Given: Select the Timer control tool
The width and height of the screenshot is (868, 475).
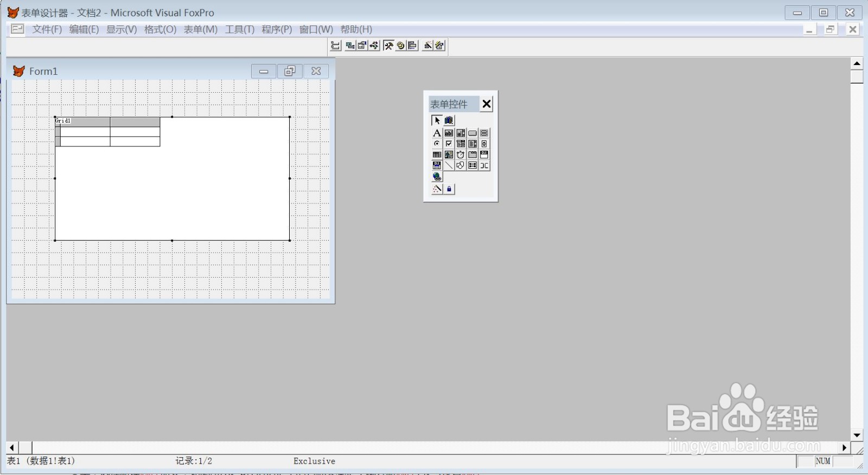Looking at the screenshot, I should click(461, 155).
